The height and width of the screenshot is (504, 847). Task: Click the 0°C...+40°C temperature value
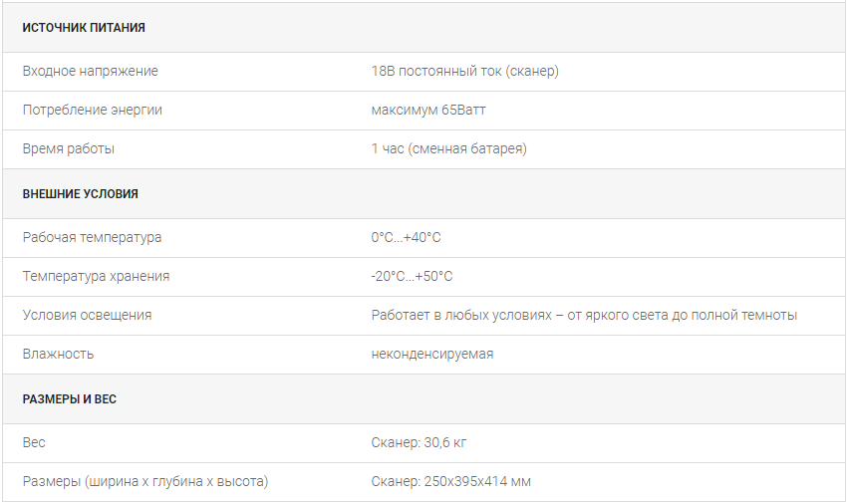[x=407, y=238]
